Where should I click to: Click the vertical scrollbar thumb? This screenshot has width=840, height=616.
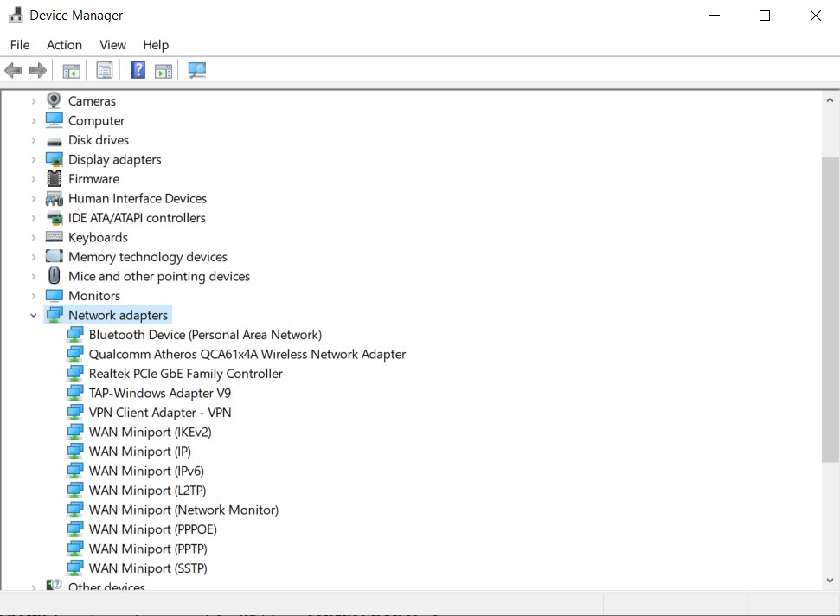tap(830, 310)
